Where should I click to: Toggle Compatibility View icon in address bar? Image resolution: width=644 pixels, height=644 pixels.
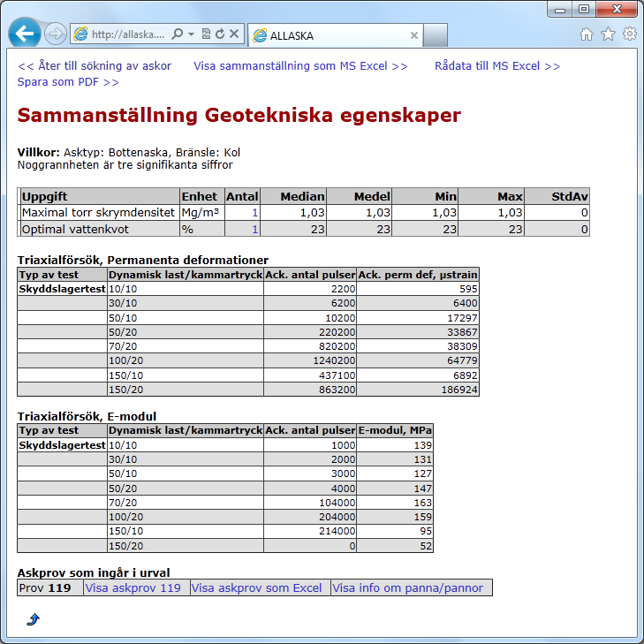pos(206,34)
